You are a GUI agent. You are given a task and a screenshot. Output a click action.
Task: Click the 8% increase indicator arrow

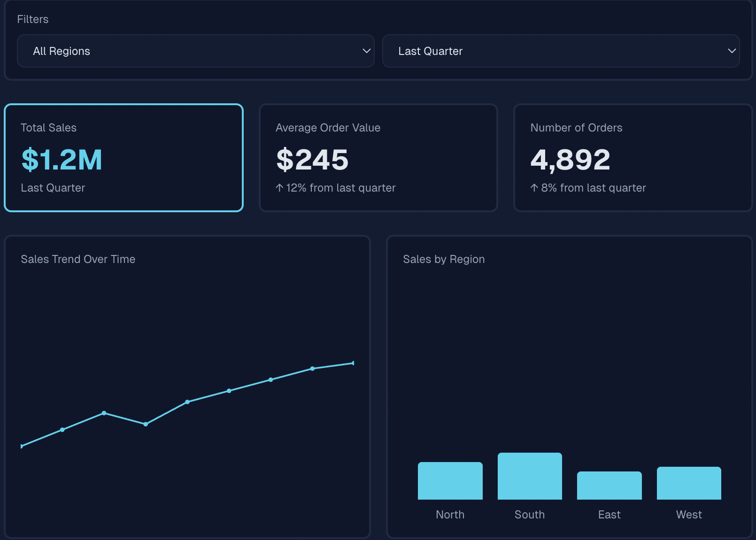[534, 187]
